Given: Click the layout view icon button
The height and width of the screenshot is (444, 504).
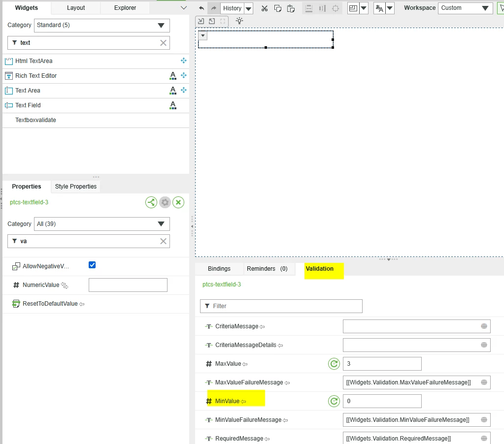Looking at the screenshot, I should tap(353, 8).
